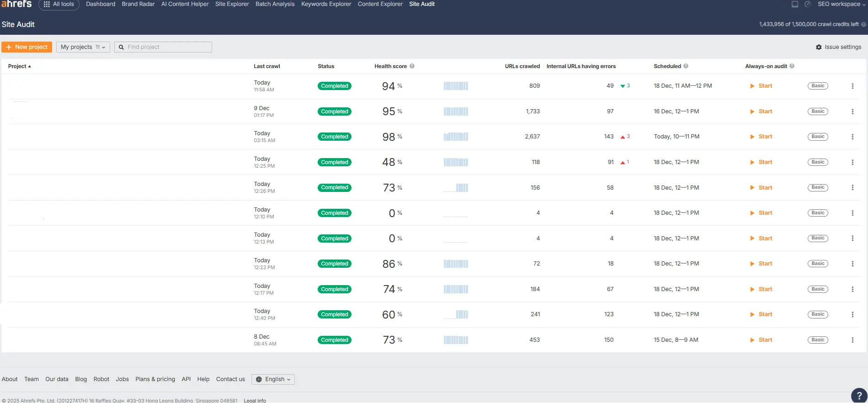Screen dimensions: 868x403
Task: Click the 48 % health score value
Action: click(x=392, y=162)
